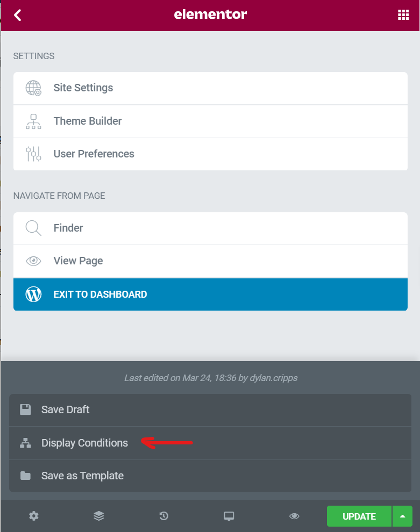
Task: Open the widgets grid panel
Action: point(403,15)
